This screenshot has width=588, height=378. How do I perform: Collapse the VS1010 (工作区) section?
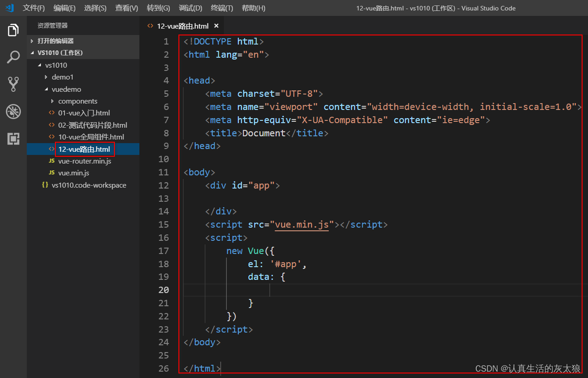click(x=32, y=53)
